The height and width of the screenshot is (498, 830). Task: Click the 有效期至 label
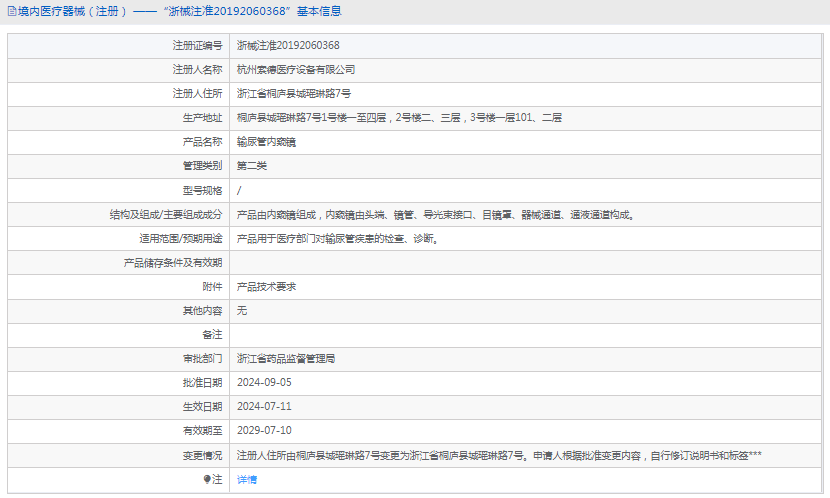tap(203, 430)
